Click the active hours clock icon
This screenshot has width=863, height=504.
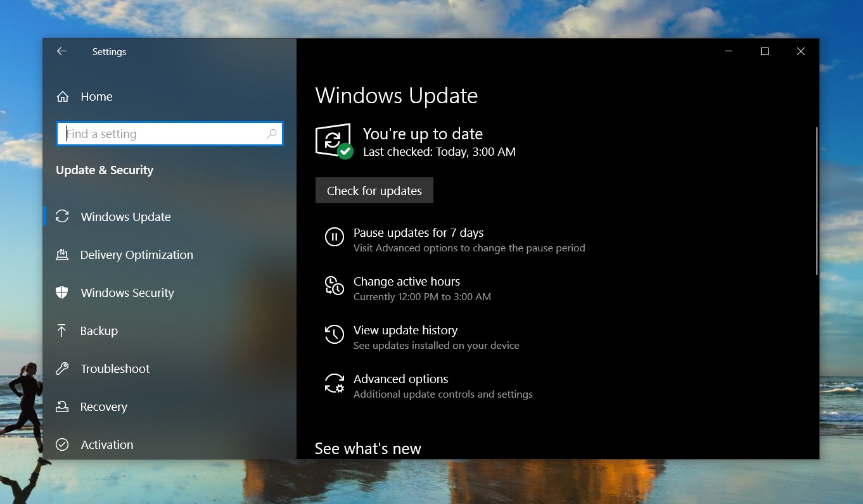pos(334,286)
